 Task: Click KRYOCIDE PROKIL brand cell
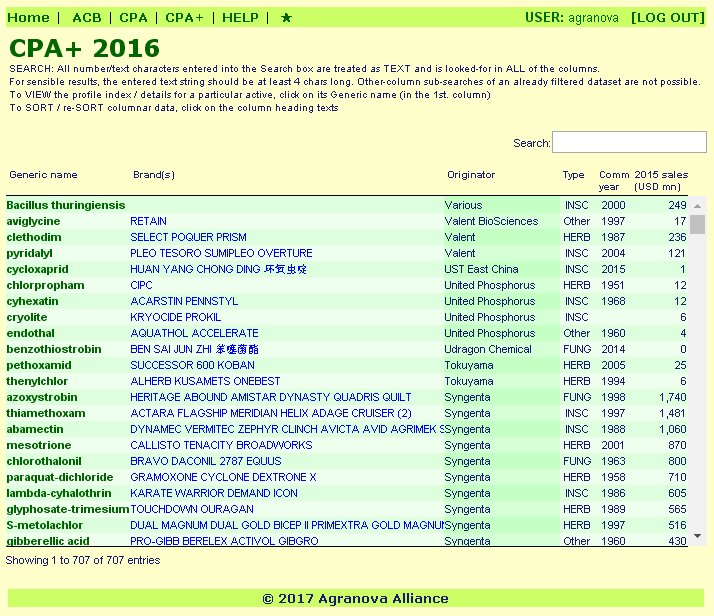coord(176,317)
